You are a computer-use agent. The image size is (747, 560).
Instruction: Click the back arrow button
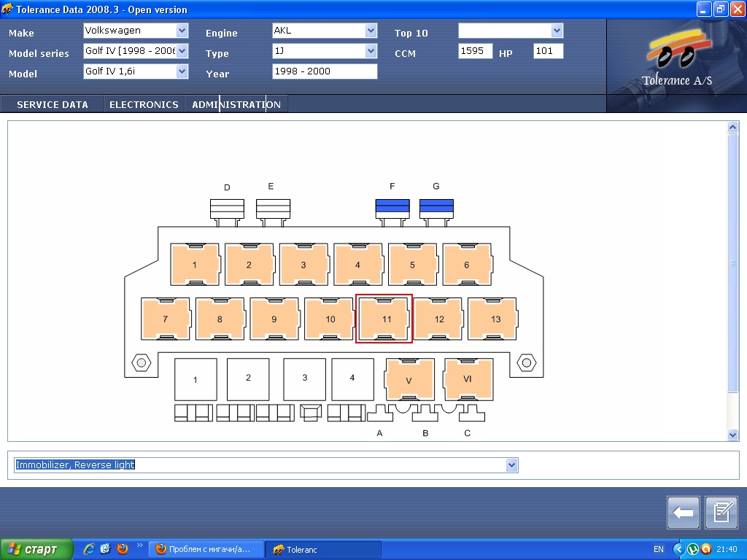pos(684,513)
